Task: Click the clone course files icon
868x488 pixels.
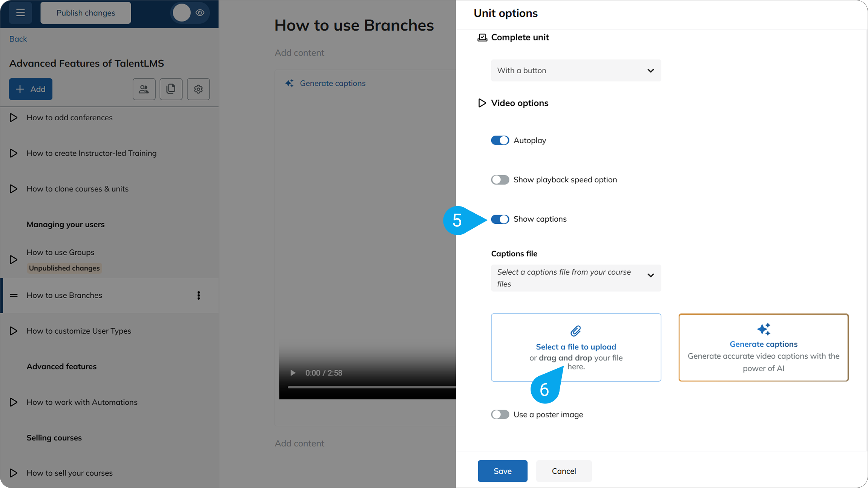Action: pos(171,89)
